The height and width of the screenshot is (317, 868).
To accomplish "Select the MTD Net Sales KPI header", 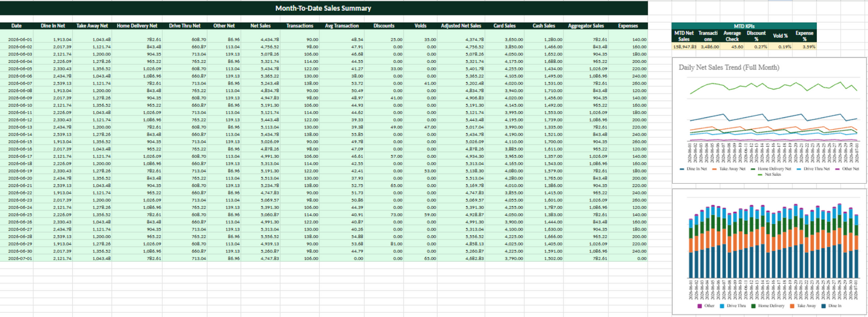I will pyautogui.click(x=684, y=36).
